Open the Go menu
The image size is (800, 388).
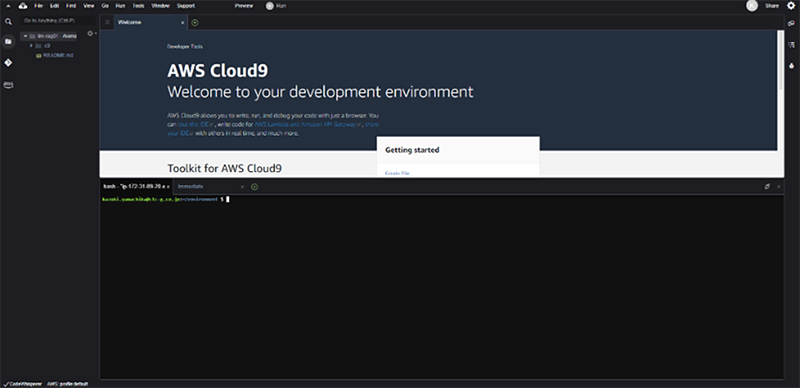click(105, 6)
